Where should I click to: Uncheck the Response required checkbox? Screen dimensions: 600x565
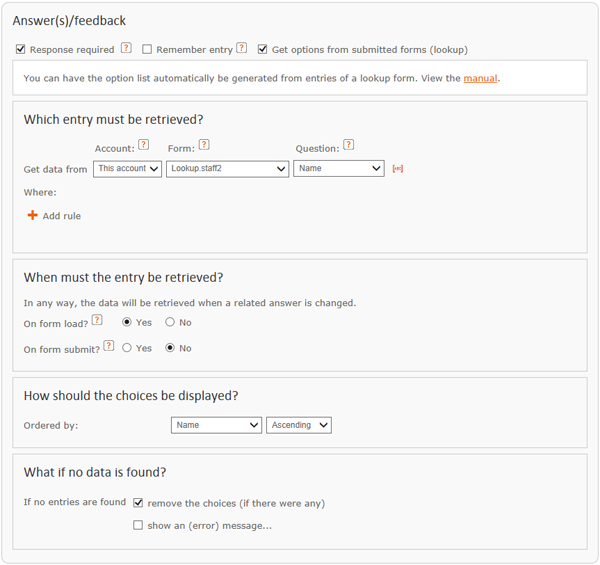(x=21, y=49)
